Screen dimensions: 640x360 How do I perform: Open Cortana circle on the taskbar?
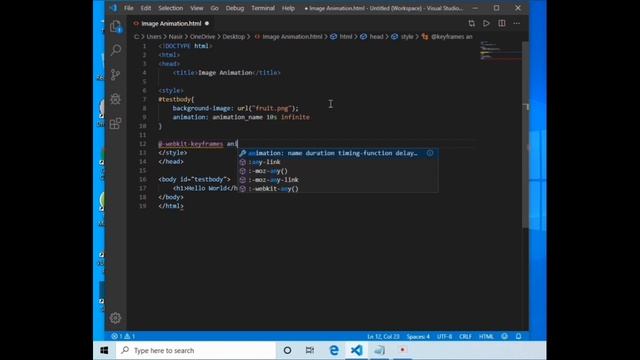coord(287,350)
